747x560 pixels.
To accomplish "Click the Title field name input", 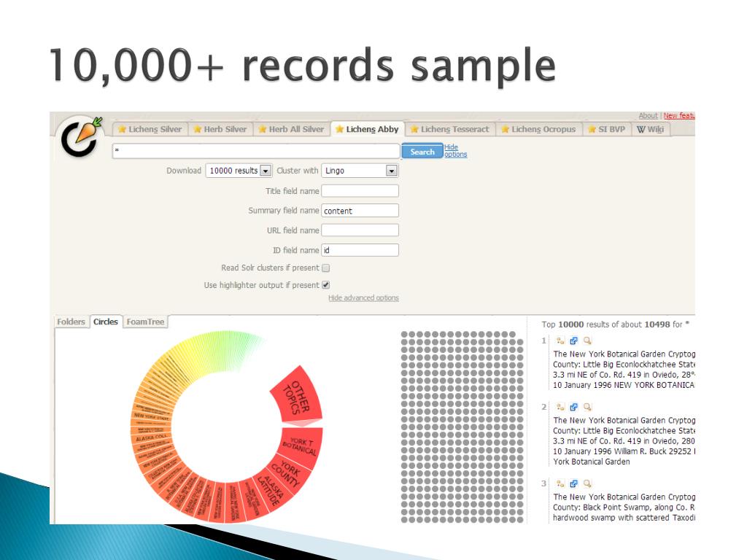I will (x=360, y=191).
